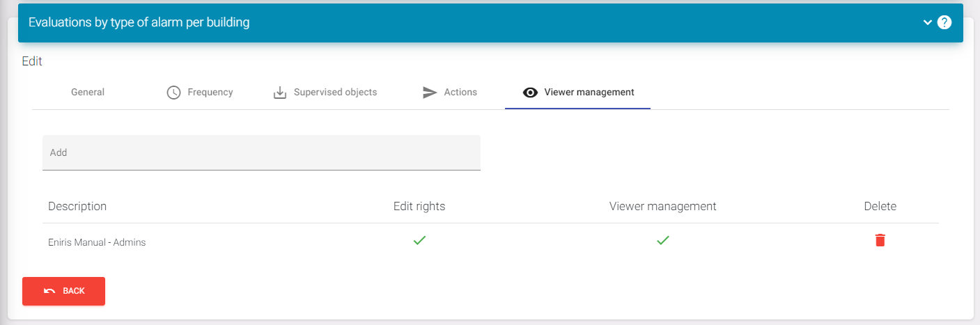The width and height of the screenshot is (980, 325).
Task: Click the Delete column header
Action: tap(880, 206)
